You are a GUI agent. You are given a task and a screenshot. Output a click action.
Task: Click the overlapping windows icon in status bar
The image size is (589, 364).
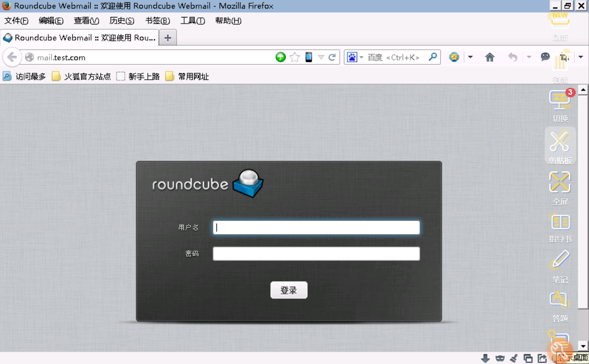point(528,358)
